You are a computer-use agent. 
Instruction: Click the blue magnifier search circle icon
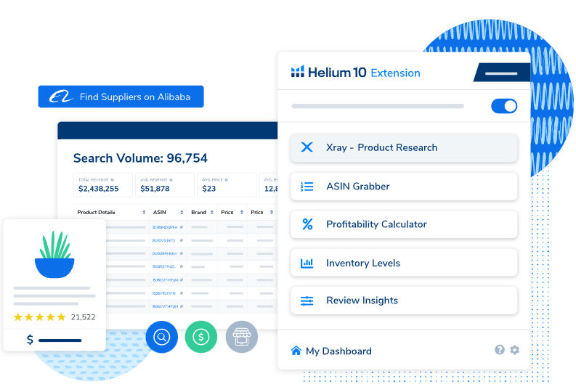point(162,337)
